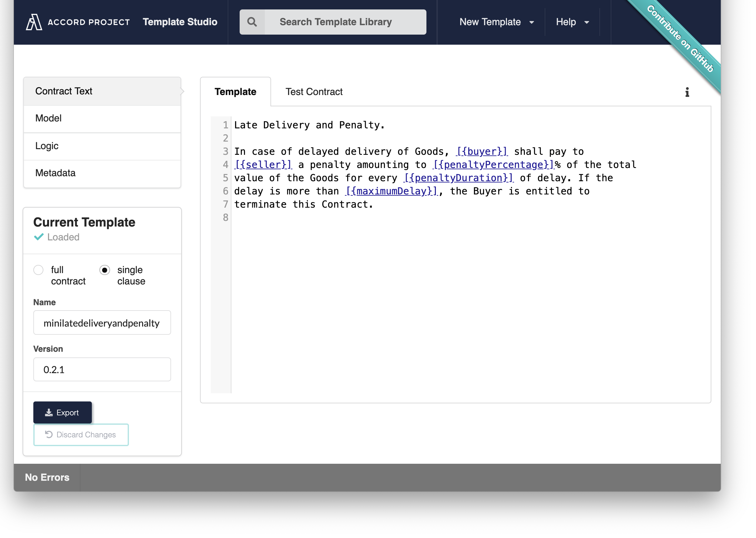Screen dimensions: 756x538
Task: Switch to the Test Contract tab
Action: 314,92
